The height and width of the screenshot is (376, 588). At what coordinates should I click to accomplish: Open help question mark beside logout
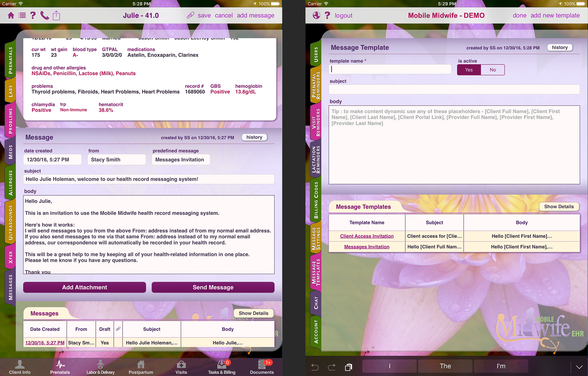click(327, 16)
